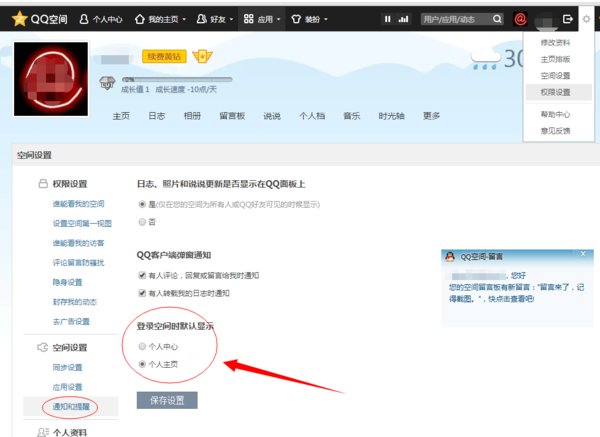Open the 封存我的动态 sidebar link

click(x=75, y=302)
